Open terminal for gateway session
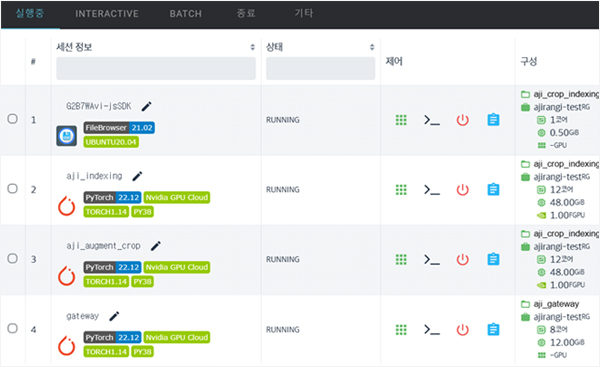 [x=432, y=329]
